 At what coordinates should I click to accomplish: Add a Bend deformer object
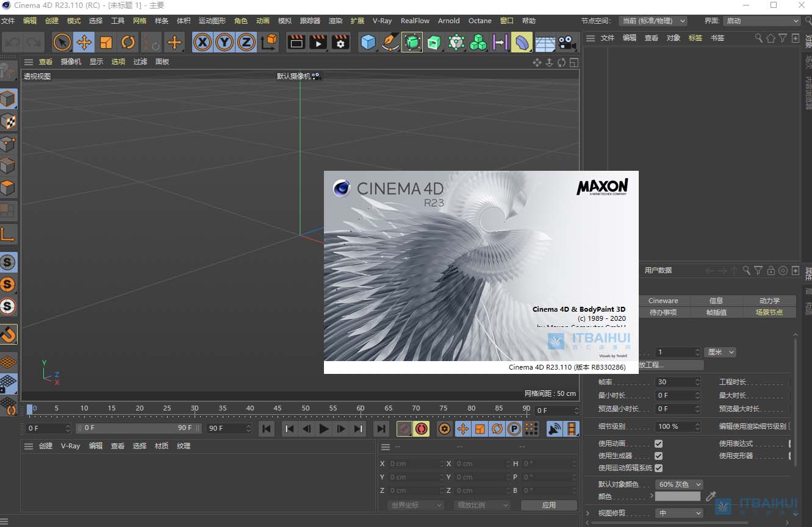click(522, 43)
